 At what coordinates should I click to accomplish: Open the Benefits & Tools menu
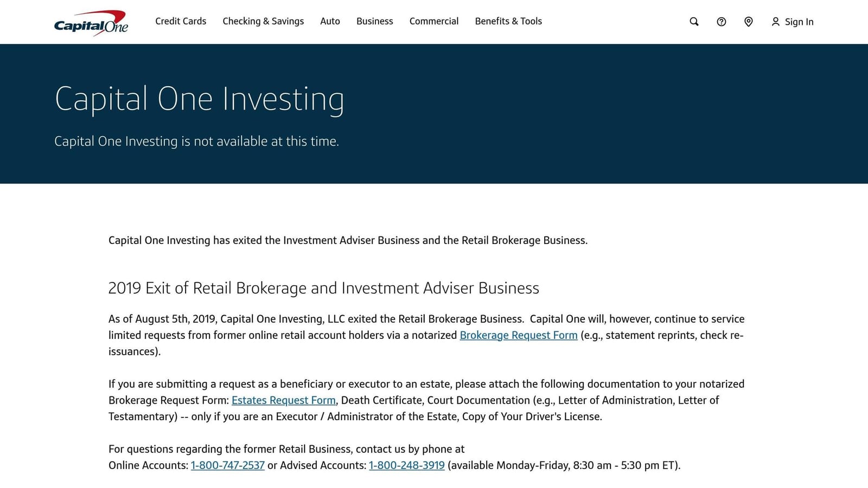click(508, 21)
